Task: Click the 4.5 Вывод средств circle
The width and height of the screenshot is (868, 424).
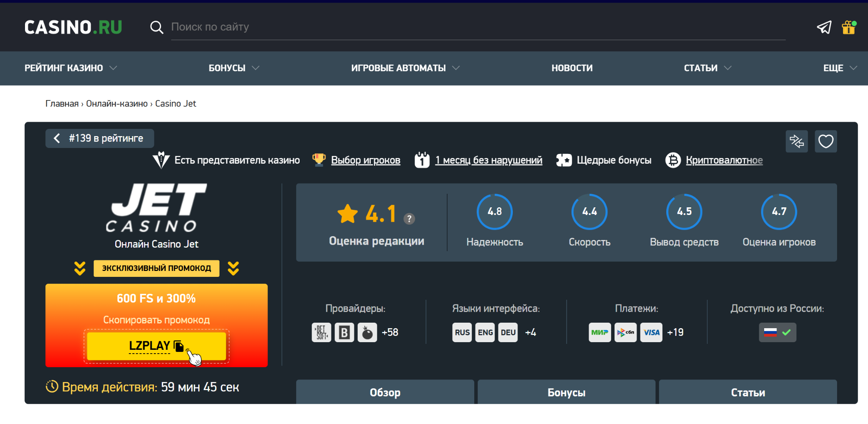Action: [684, 212]
